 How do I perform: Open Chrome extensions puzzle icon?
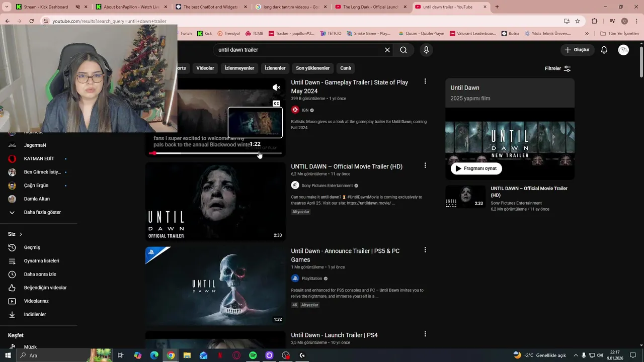coord(595,21)
